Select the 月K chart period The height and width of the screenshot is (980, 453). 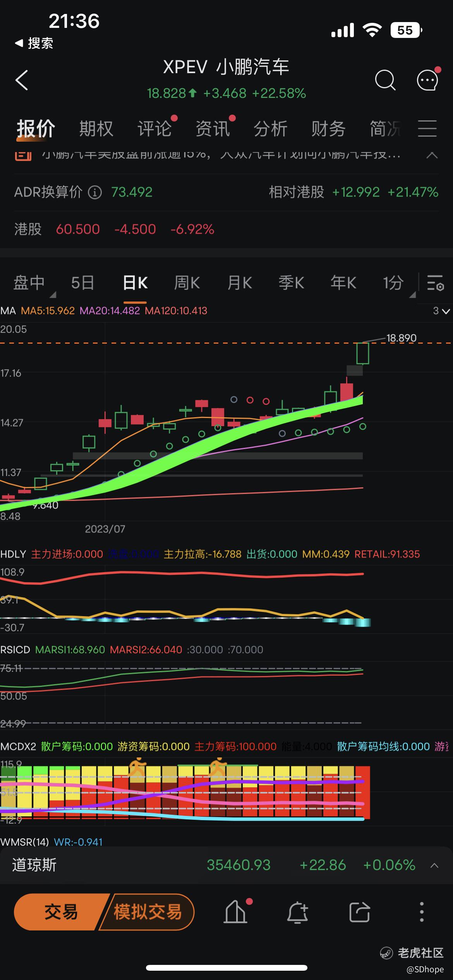(240, 283)
